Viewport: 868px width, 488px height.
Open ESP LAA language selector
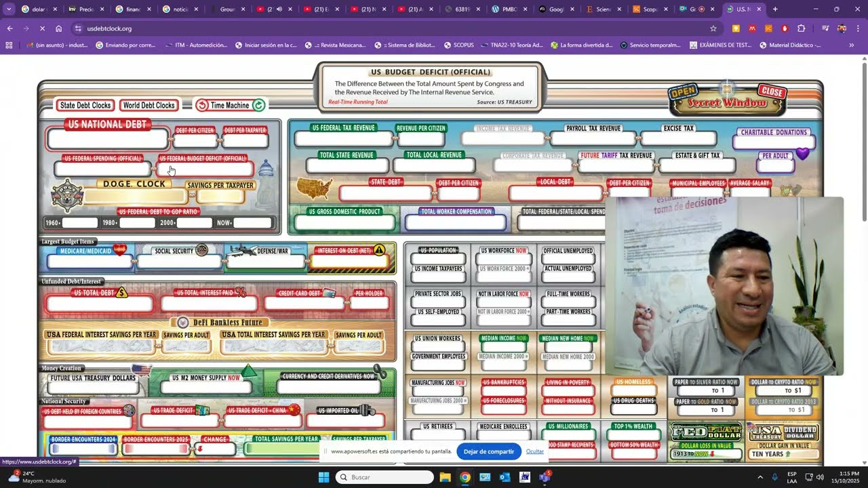pyautogui.click(x=792, y=477)
